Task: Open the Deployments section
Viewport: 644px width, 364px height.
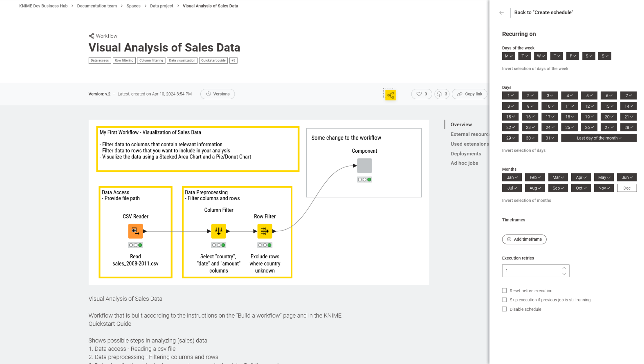Action: point(466,154)
